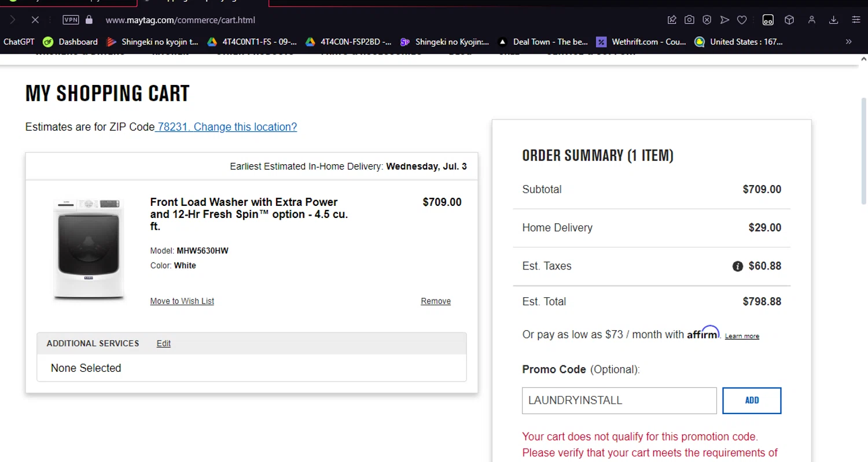Screen dimensions: 868x462
Task: Change the ZIP code 78231 location
Action: coord(226,127)
